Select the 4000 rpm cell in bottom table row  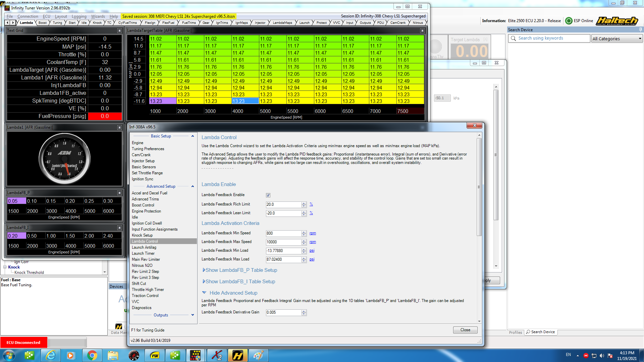[x=245, y=101]
